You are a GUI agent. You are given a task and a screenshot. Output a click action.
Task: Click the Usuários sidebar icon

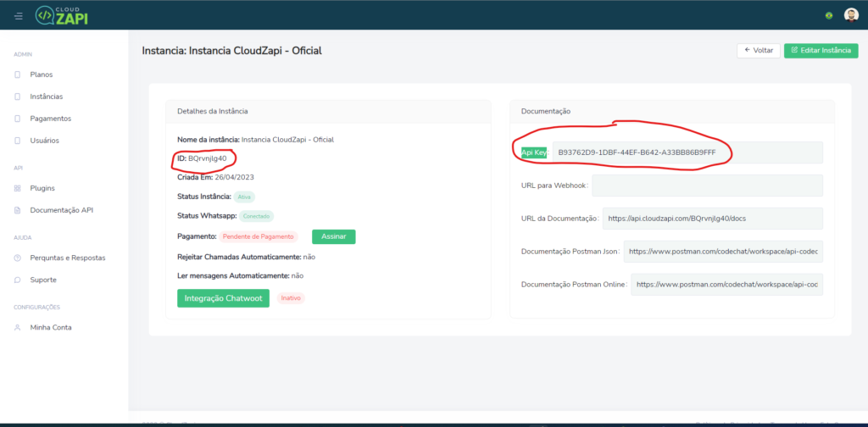pos(17,141)
